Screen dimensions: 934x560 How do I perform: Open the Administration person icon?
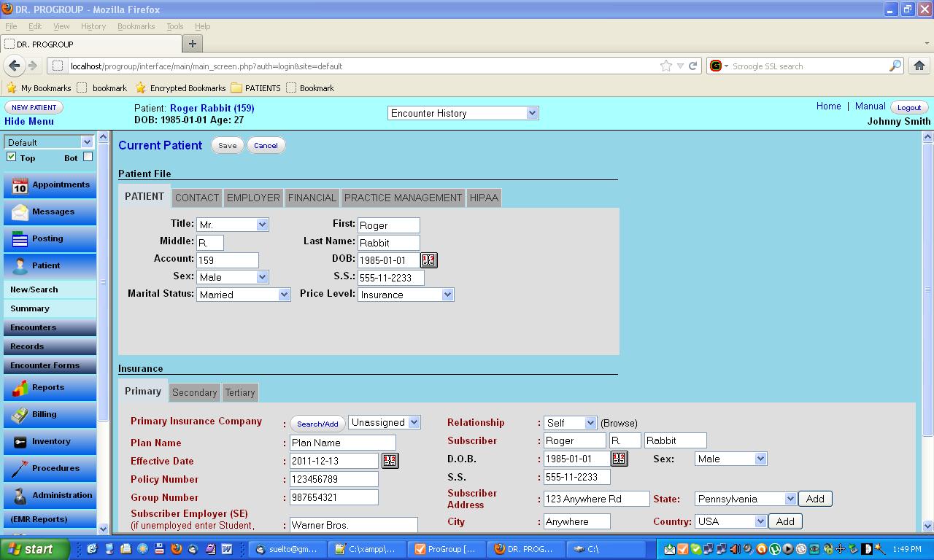click(20, 495)
